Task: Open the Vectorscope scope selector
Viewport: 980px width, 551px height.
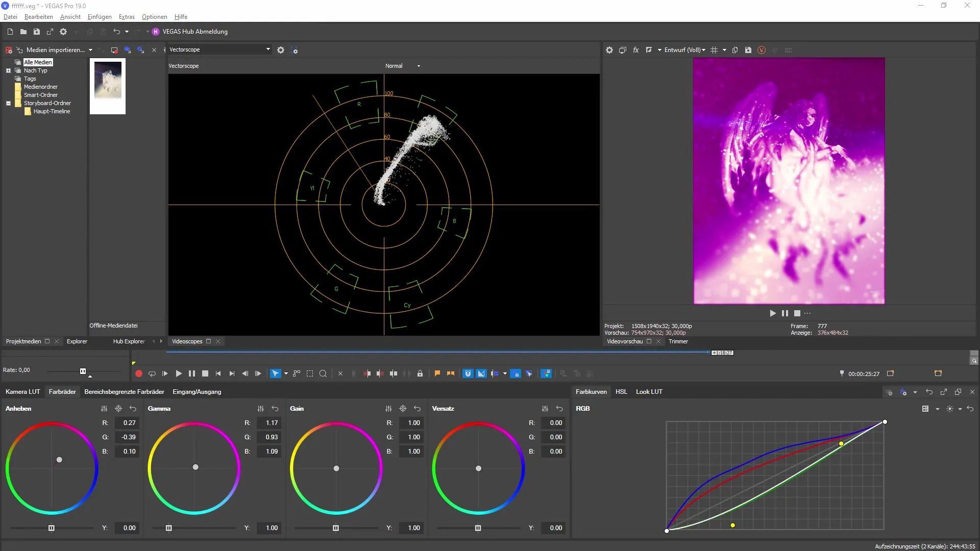Action: coord(219,49)
